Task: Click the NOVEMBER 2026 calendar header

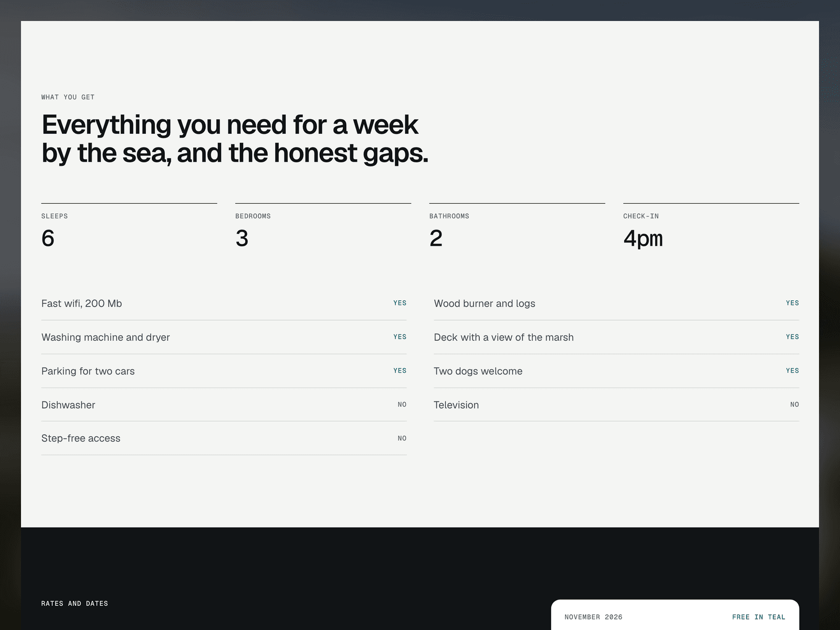Action: [593, 617]
